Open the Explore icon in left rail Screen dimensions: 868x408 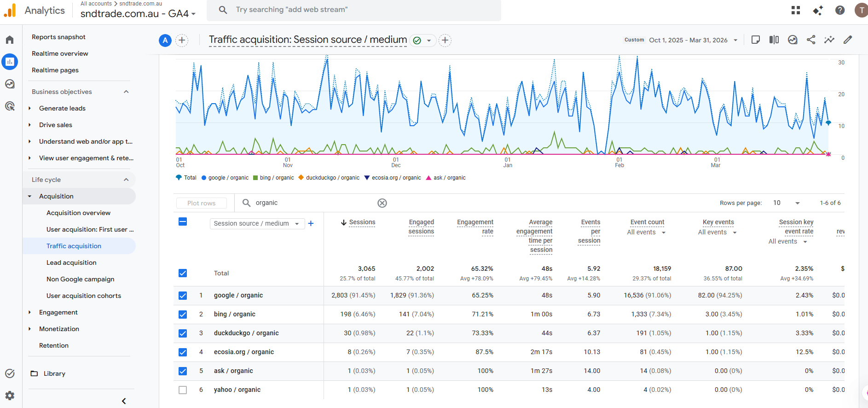point(10,84)
